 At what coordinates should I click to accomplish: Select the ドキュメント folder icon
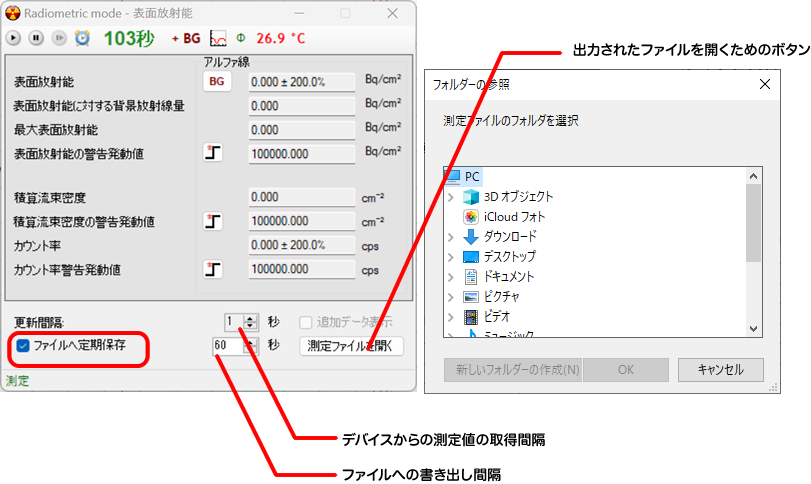tap(471, 277)
